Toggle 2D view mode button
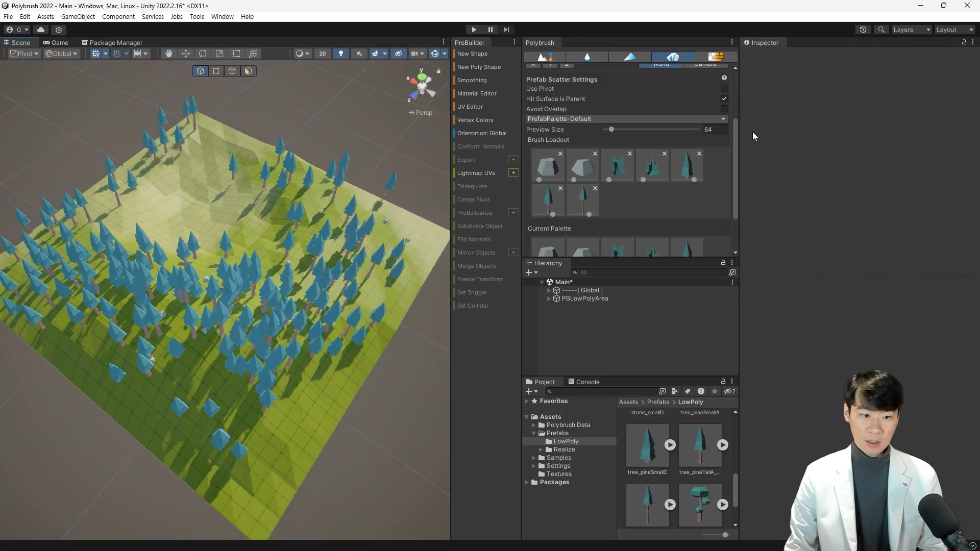 [323, 54]
